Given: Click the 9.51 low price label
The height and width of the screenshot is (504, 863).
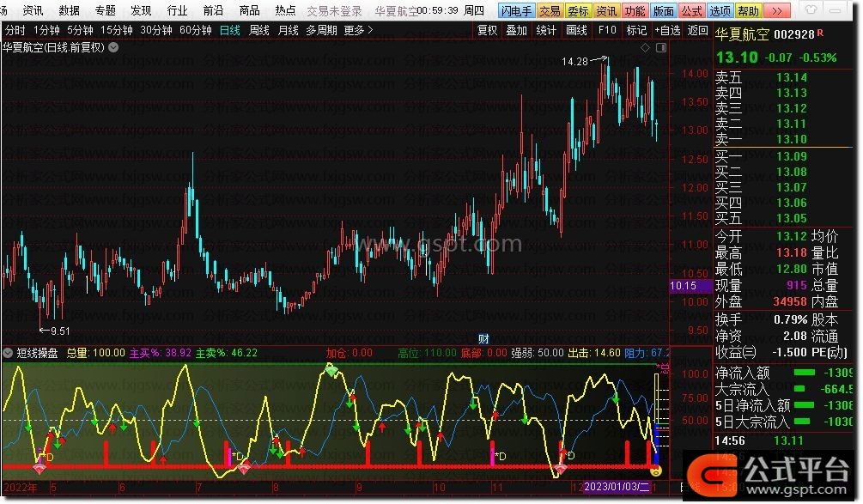Looking at the screenshot, I should tap(61, 331).
